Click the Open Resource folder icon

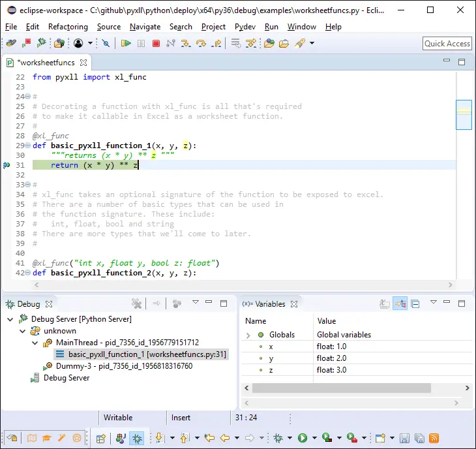click(x=284, y=44)
